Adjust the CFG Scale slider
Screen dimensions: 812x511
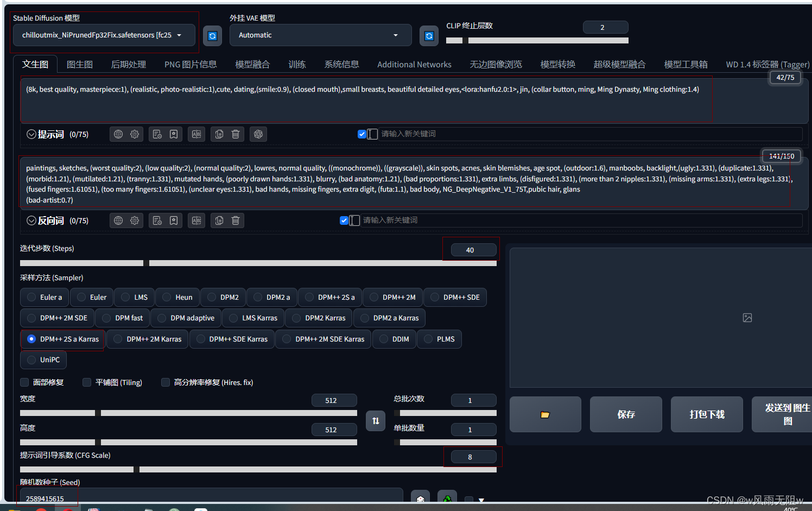coord(258,469)
